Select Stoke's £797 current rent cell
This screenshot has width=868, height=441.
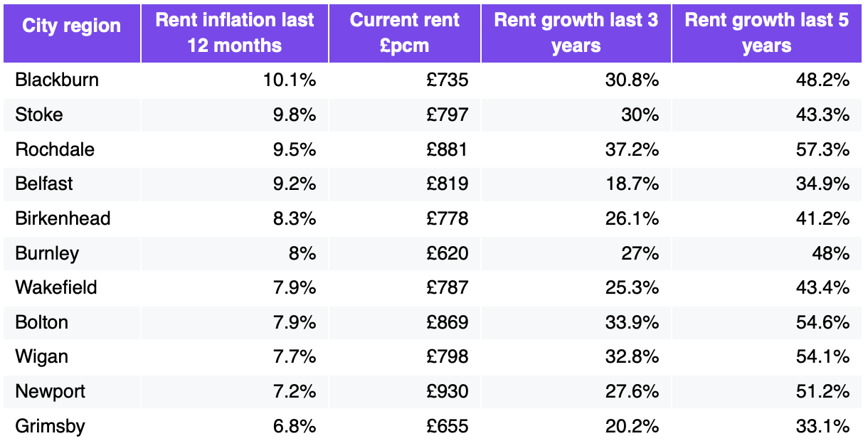pyautogui.click(x=448, y=115)
